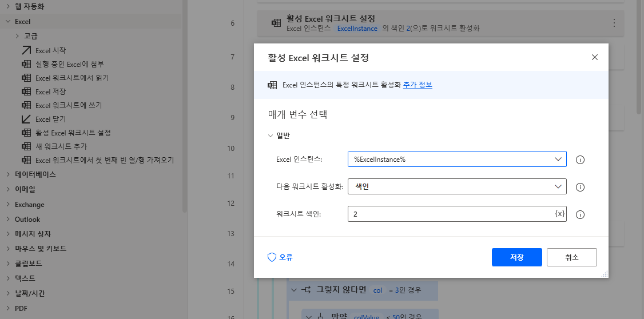Click the col variable in 그렇지 않다면 step
This screenshot has width=644, height=319.
377,290
